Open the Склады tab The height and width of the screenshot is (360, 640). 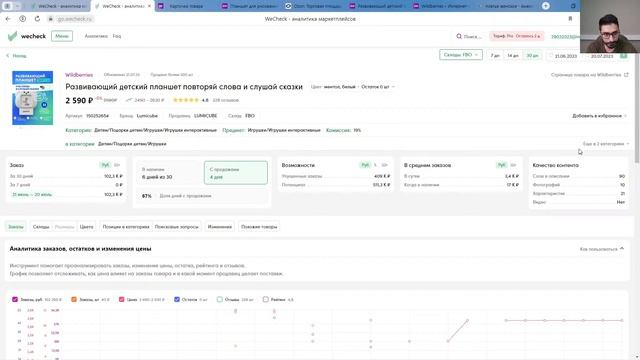pyautogui.click(x=41, y=227)
